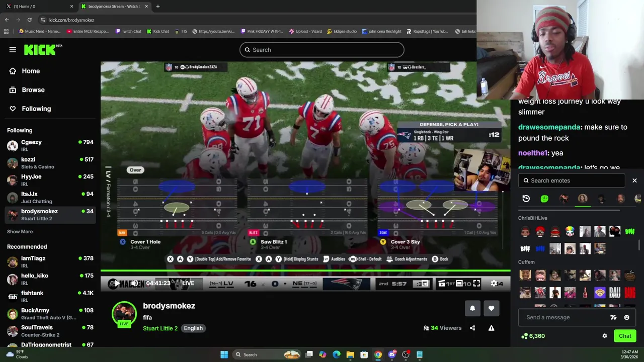
Task: Open the Twitch Chat bookmark
Action: 128,31
